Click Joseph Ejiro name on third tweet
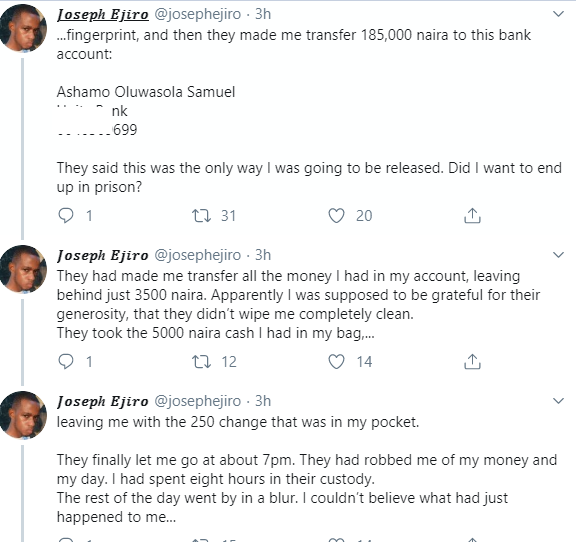The width and height of the screenshot is (576, 542). 103,401
